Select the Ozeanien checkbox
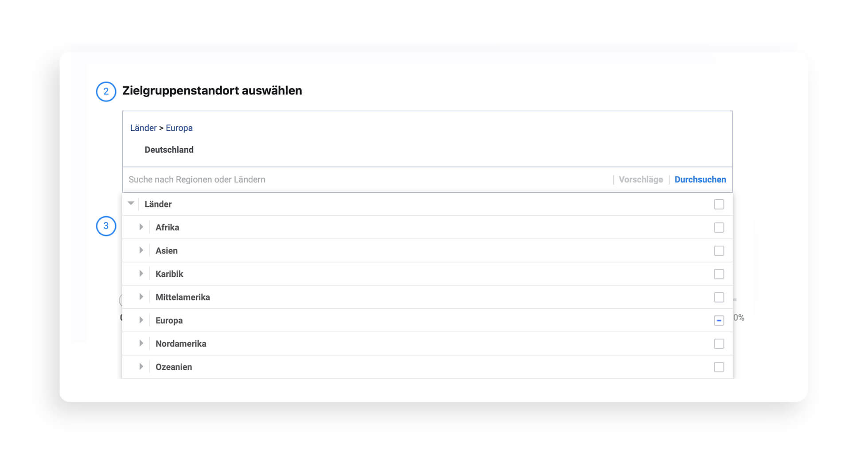 [719, 367]
